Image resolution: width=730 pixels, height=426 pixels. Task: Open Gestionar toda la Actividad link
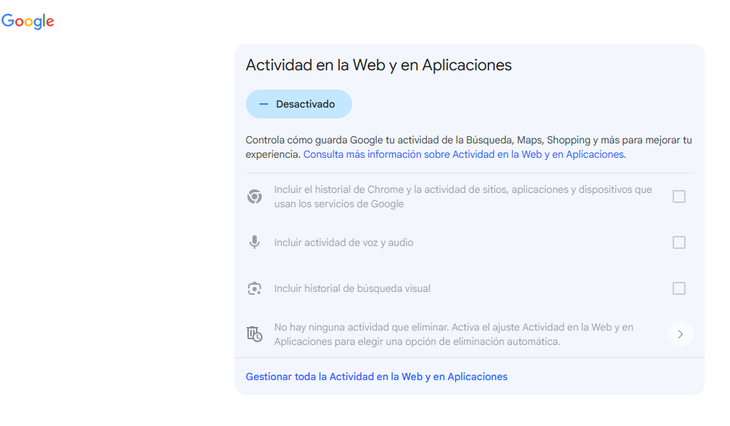pos(377,377)
